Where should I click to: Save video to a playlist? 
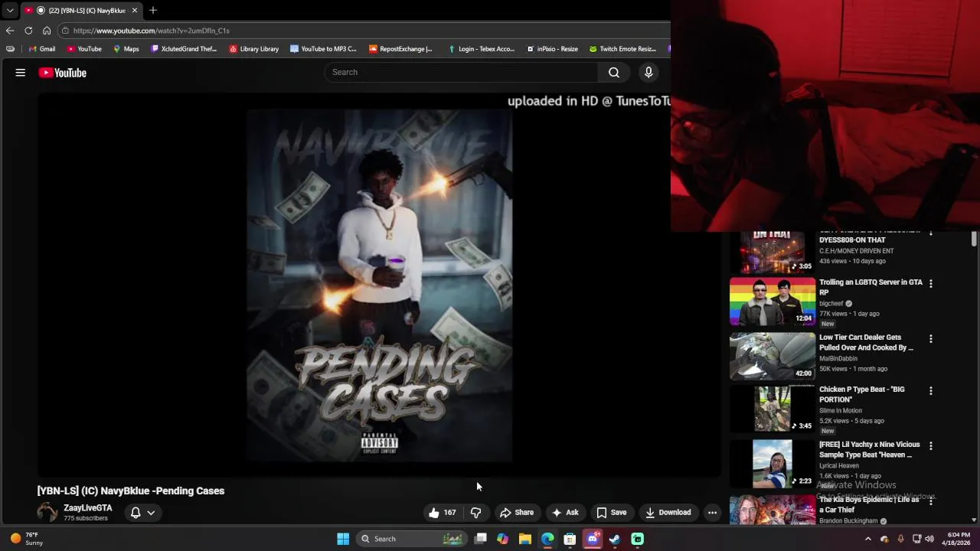click(612, 513)
